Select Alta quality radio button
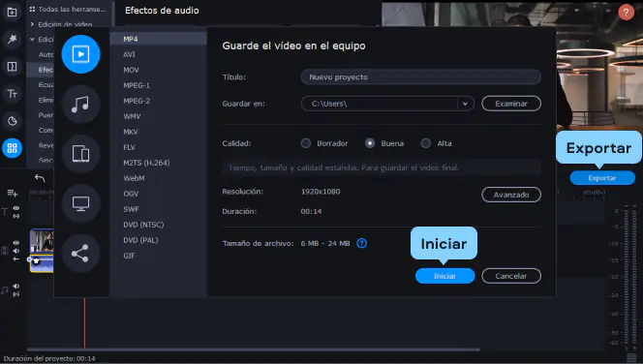 426,143
